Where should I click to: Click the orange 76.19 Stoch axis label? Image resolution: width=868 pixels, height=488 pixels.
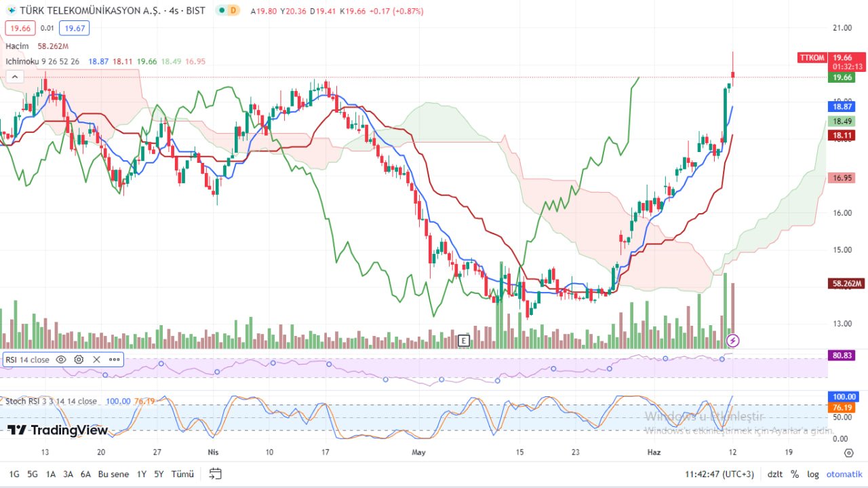[x=842, y=407]
